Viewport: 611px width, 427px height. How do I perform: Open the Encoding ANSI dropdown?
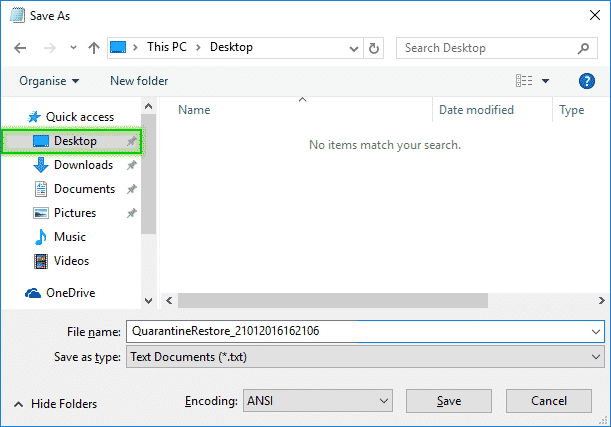317,373
